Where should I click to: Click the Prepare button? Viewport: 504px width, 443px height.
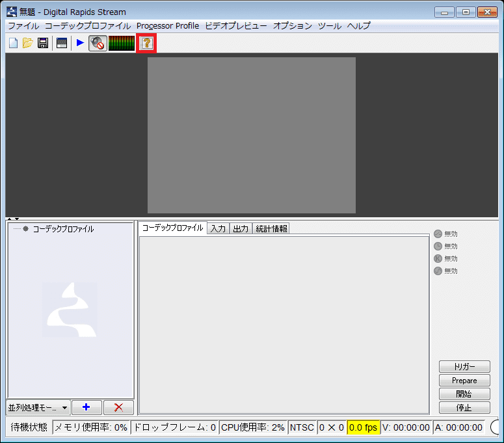(x=464, y=381)
